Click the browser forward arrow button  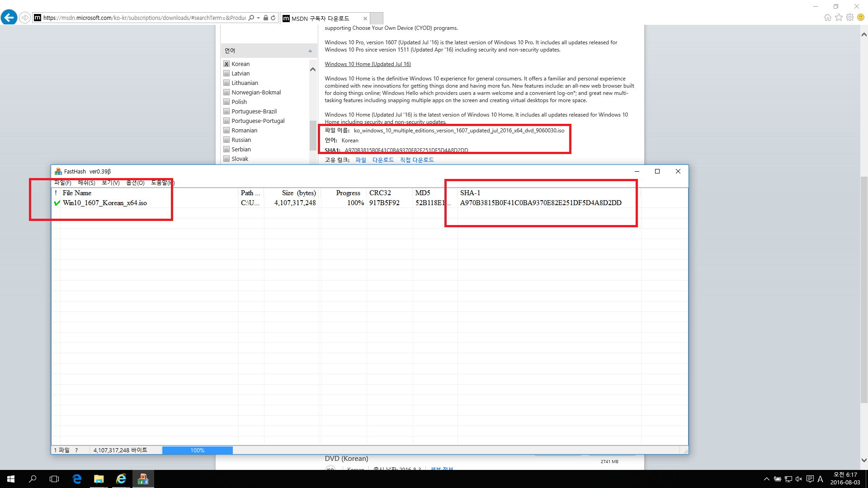[x=25, y=18]
